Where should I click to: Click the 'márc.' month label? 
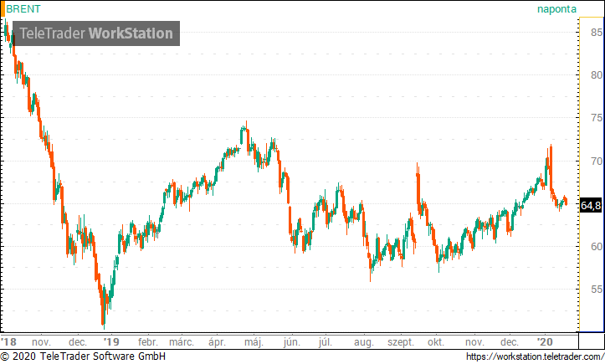point(182,342)
